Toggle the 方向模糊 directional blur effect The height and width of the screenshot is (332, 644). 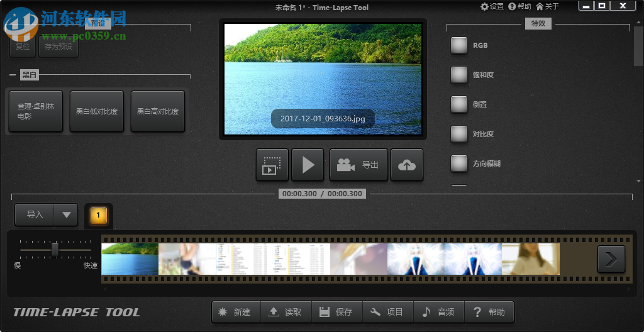tap(458, 164)
